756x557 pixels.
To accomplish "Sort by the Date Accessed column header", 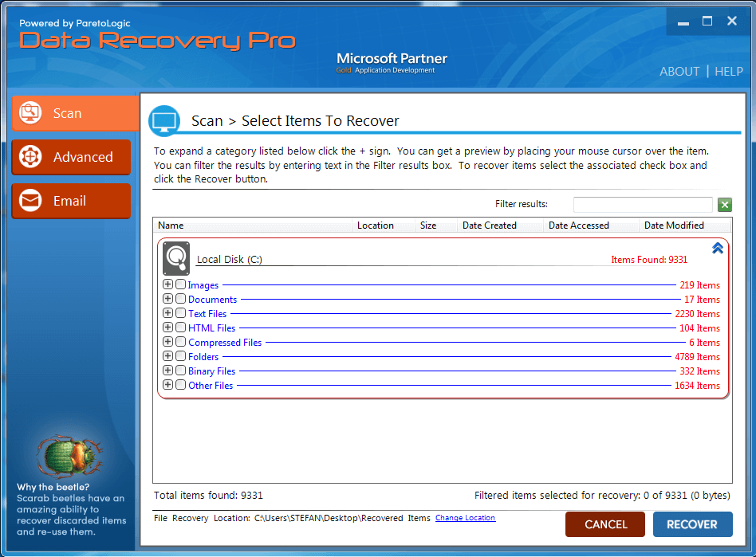I will pyautogui.click(x=591, y=226).
